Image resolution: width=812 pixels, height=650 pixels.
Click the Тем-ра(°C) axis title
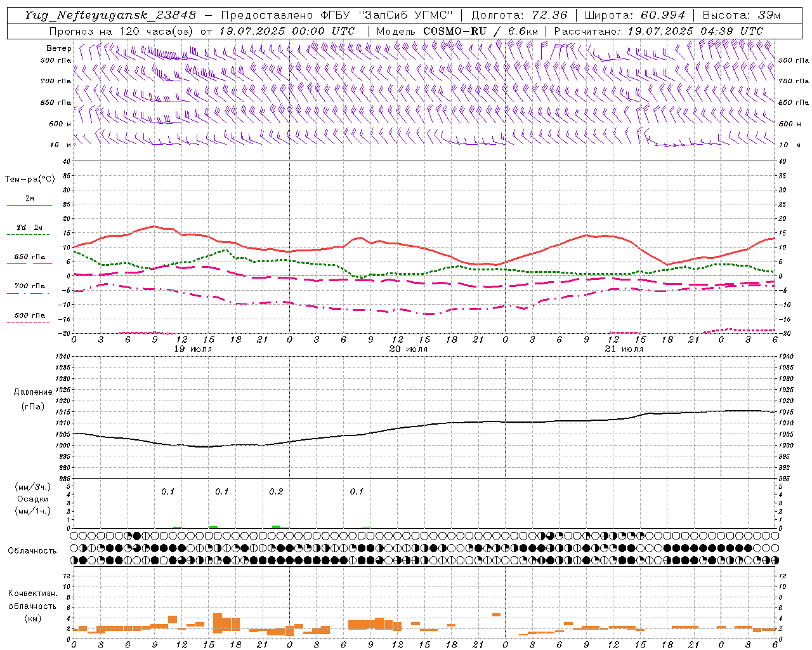(30, 180)
